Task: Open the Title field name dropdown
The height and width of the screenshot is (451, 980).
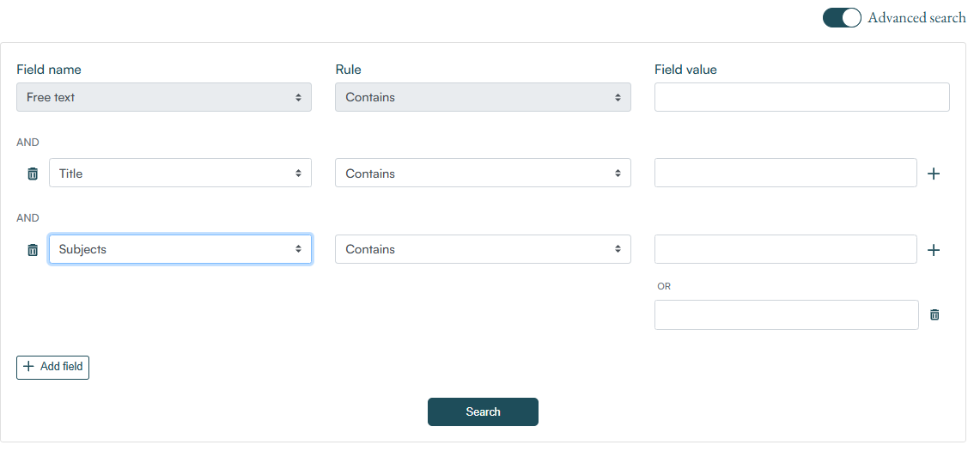Action: pyautogui.click(x=180, y=174)
